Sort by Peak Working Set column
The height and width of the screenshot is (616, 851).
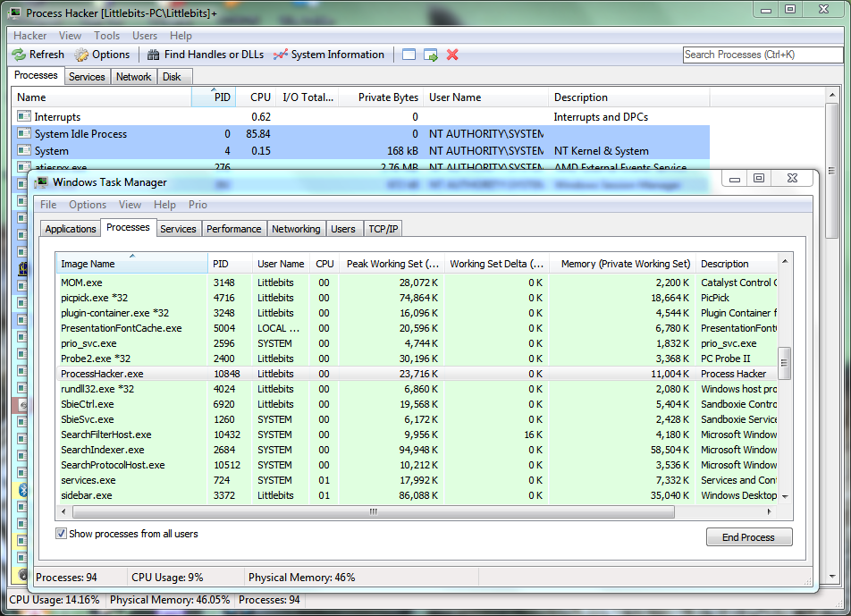tap(392, 264)
